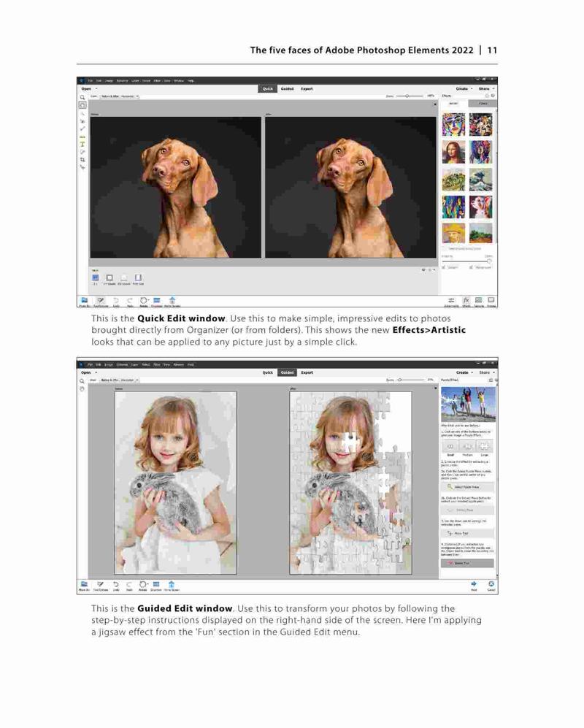Select the Zoom tool in Guided Edit window

tap(82, 381)
